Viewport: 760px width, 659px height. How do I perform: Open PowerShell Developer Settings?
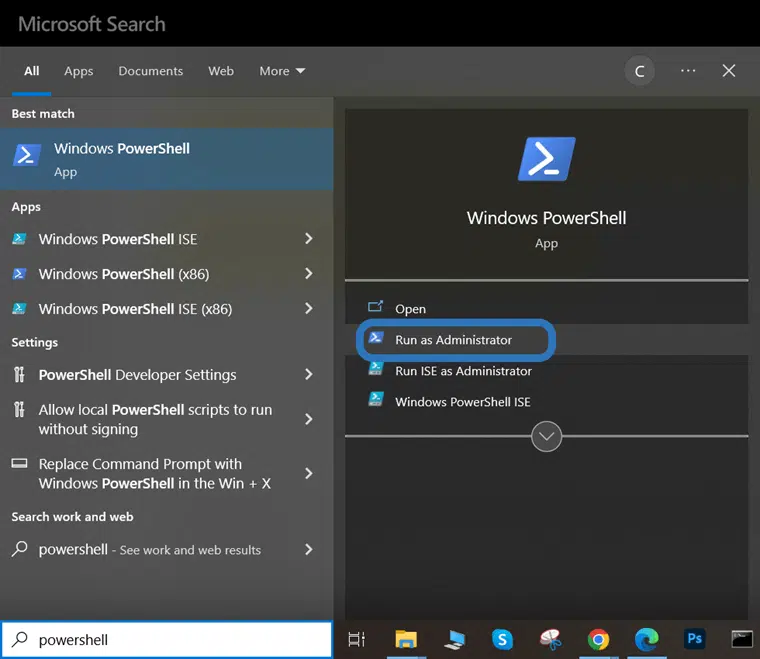click(138, 375)
